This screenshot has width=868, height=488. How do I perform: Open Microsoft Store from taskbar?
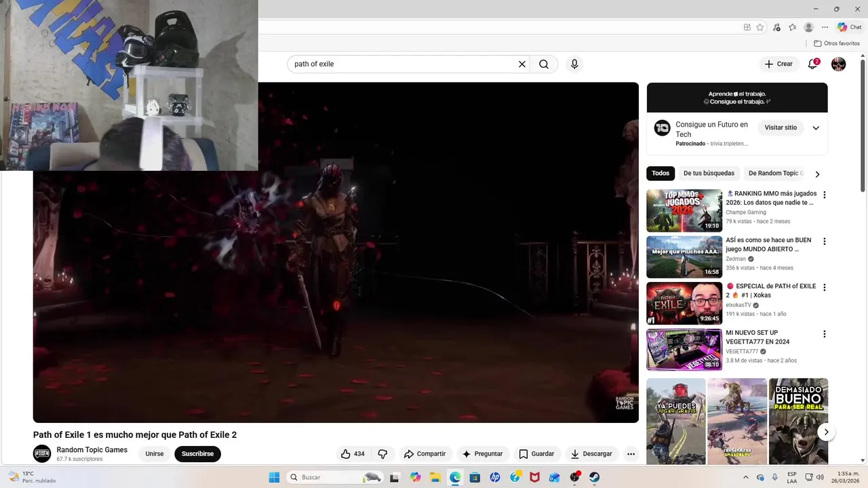[x=475, y=477]
